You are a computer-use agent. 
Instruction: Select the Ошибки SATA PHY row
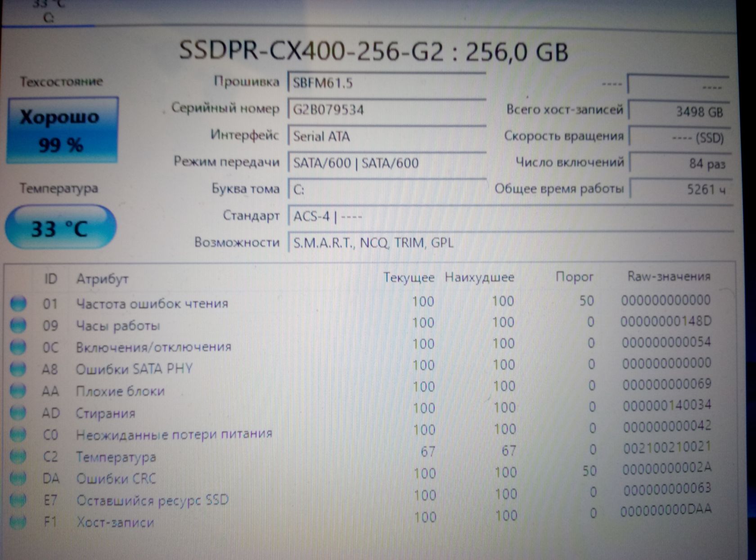[x=360, y=367]
